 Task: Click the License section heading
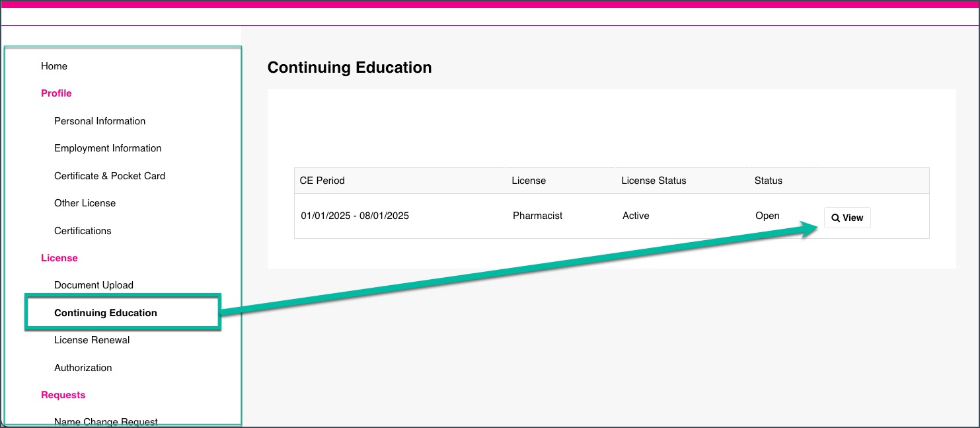[59, 258]
